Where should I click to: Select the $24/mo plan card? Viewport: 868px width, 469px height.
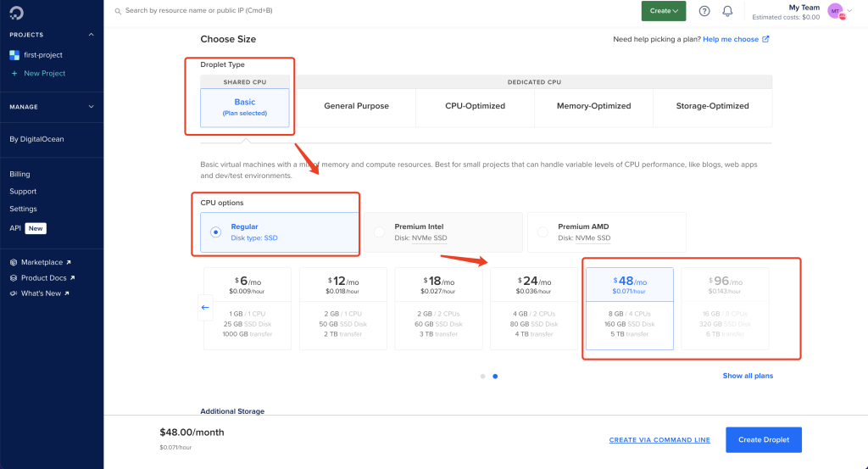pos(534,309)
